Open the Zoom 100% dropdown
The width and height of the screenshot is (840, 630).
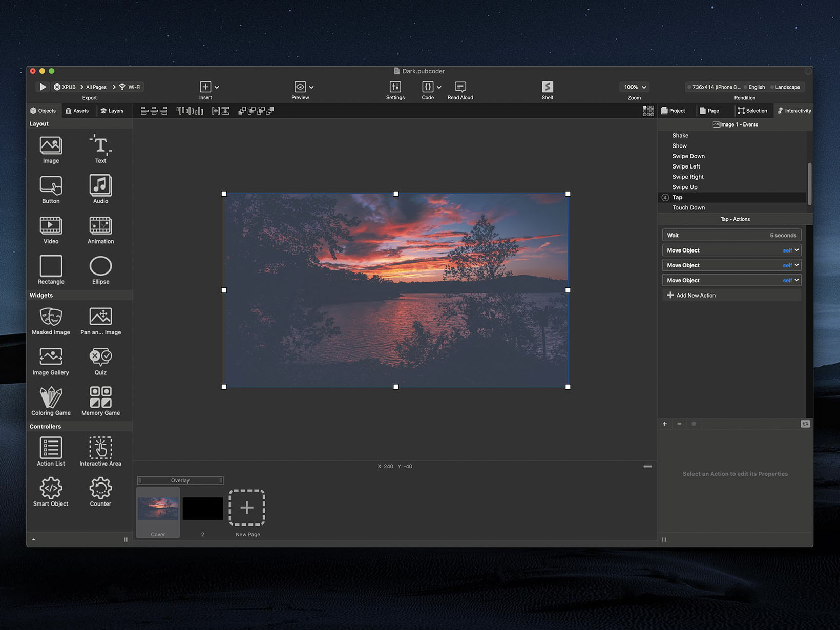click(x=635, y=87)
